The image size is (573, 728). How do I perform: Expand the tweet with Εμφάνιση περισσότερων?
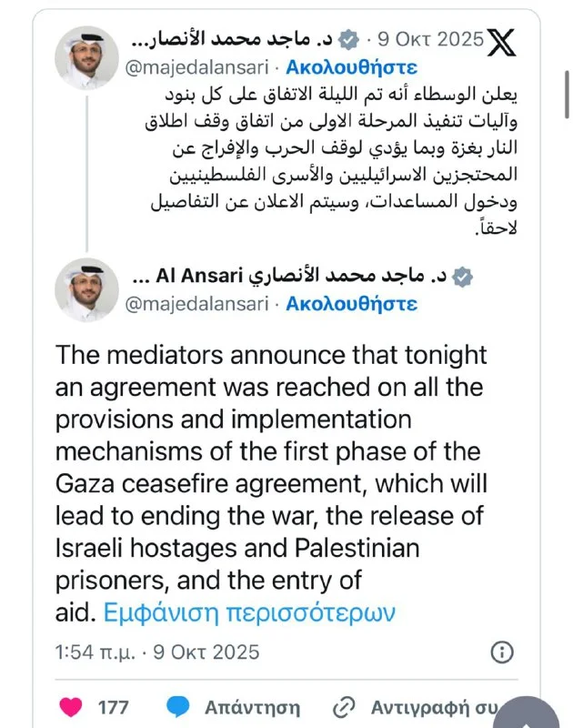point(250,612)
